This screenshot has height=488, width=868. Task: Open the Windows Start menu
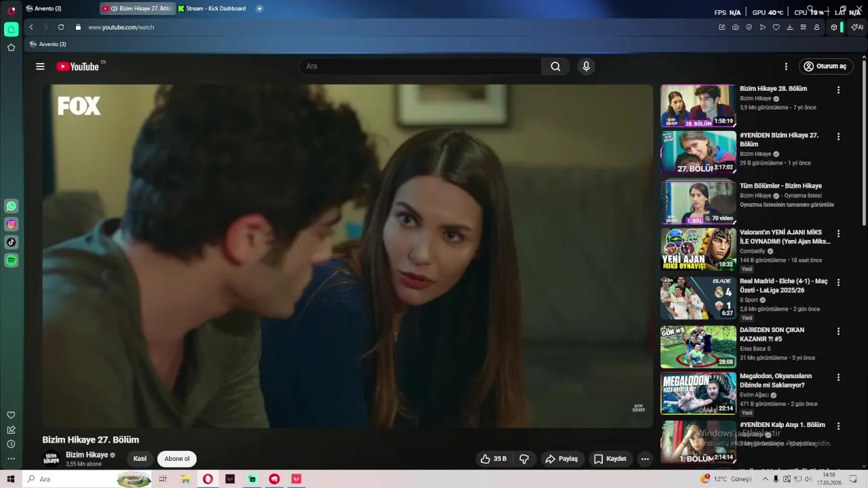[x=11, y=479]
